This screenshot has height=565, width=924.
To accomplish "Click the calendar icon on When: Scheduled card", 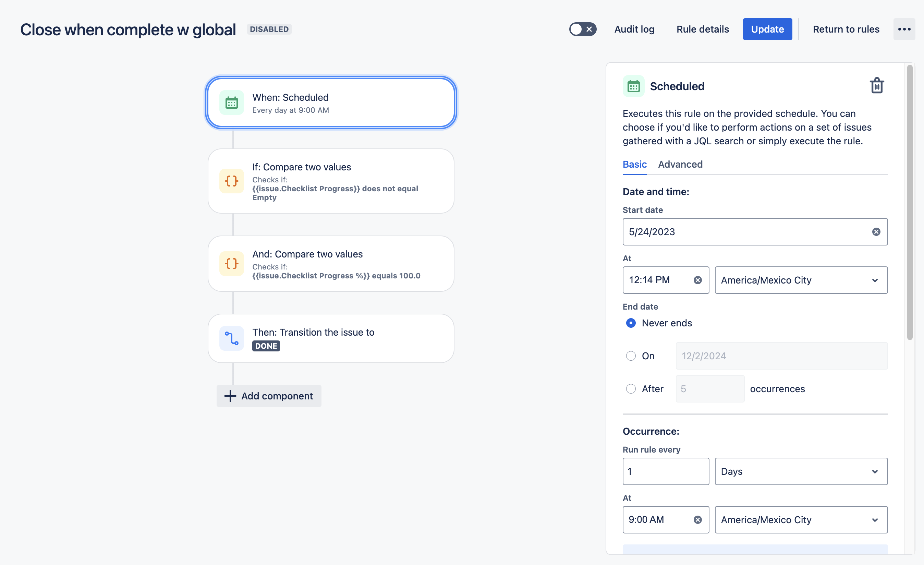I will (231, 103).
